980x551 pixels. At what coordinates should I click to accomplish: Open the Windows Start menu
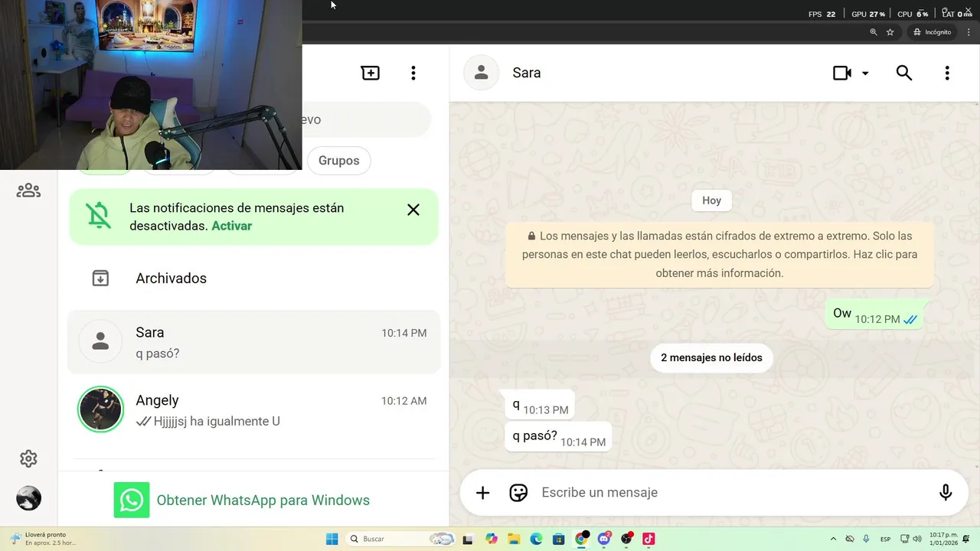pos(332,539)
